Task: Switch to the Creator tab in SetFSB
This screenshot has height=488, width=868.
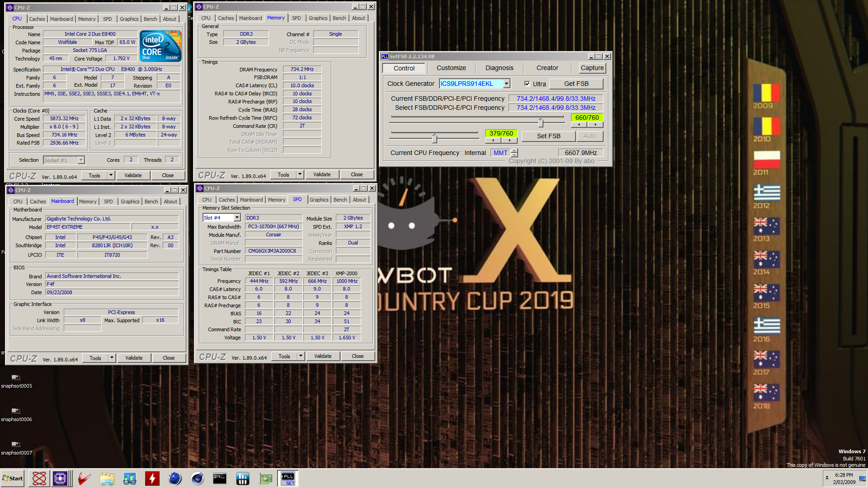Action: click(x=547, y=68)
